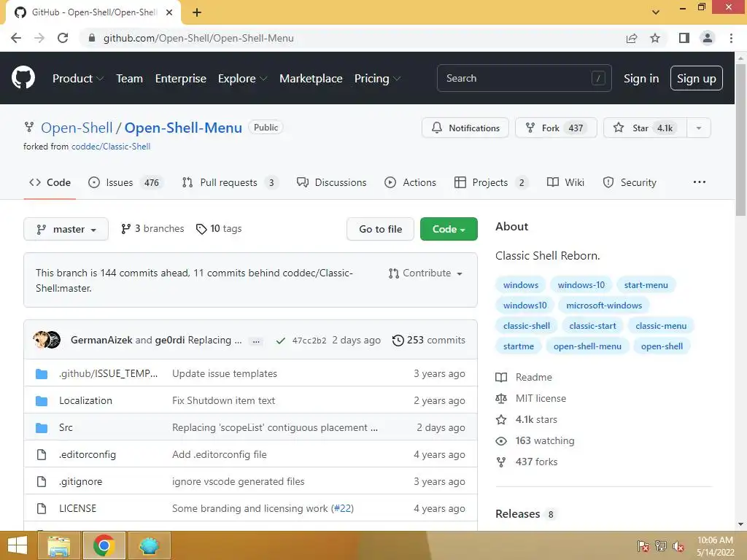Open the Team navigation link

pos(130,79)
